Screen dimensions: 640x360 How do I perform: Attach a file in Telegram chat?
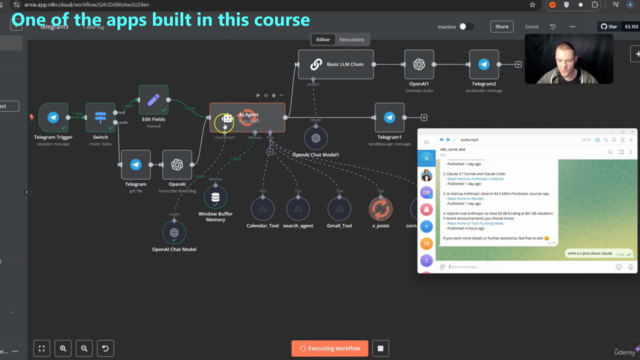(442, 267)
